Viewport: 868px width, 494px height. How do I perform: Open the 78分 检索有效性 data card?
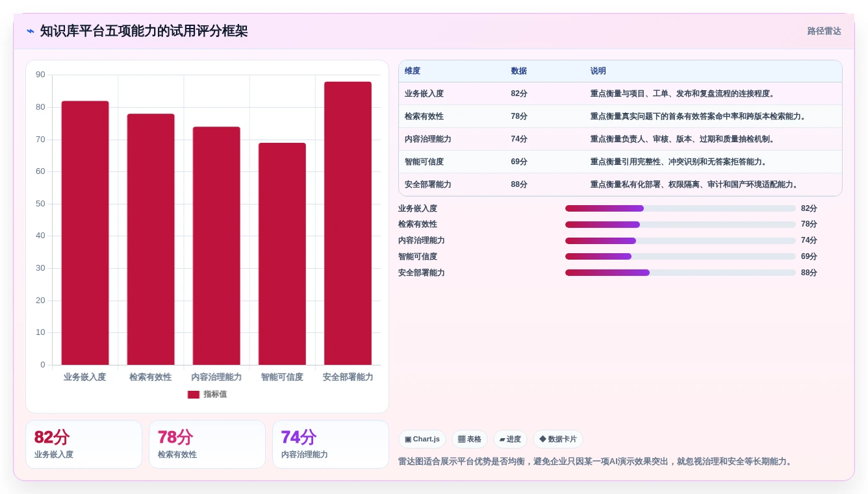[207, 444]
